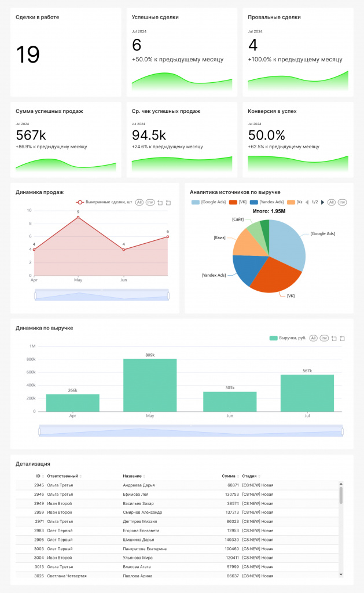The width and height of the screenshot is (364, 593).
Task: Sort the table by the Стадия column header
Action: (x=249, y=476)
